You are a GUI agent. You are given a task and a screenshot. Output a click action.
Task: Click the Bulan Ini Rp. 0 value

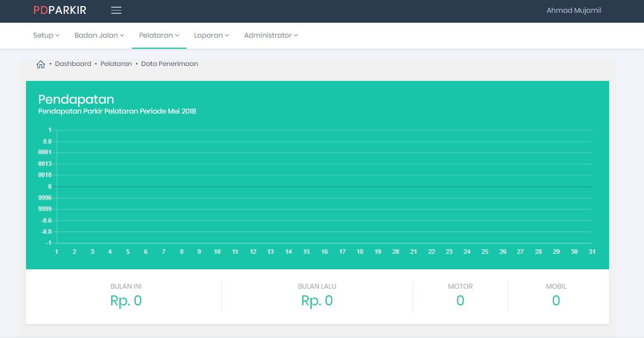[126, 301]
